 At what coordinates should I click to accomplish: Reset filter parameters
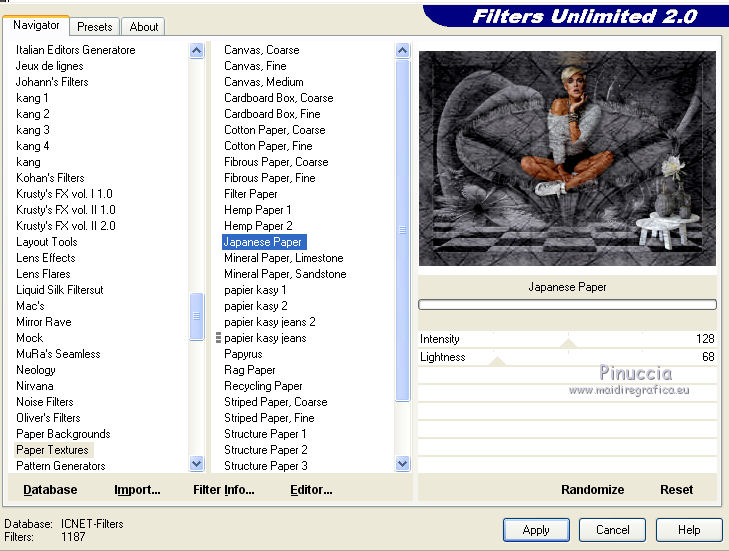(x=676, y=490)
